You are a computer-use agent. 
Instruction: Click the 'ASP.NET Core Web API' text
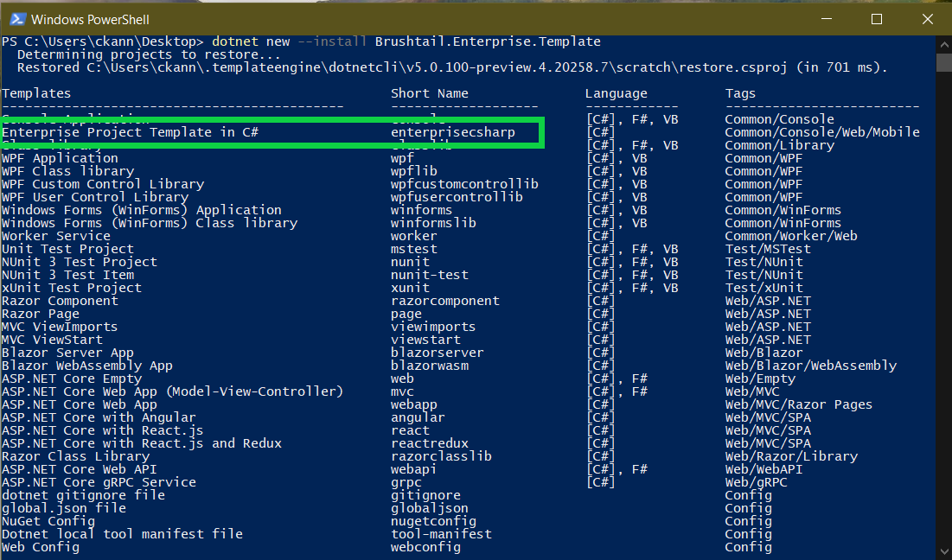pos(79,469)
